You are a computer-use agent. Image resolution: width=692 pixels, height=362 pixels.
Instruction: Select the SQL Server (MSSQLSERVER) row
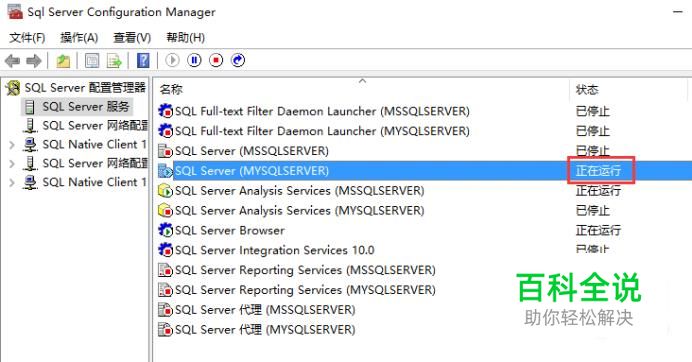click(252, 151)
